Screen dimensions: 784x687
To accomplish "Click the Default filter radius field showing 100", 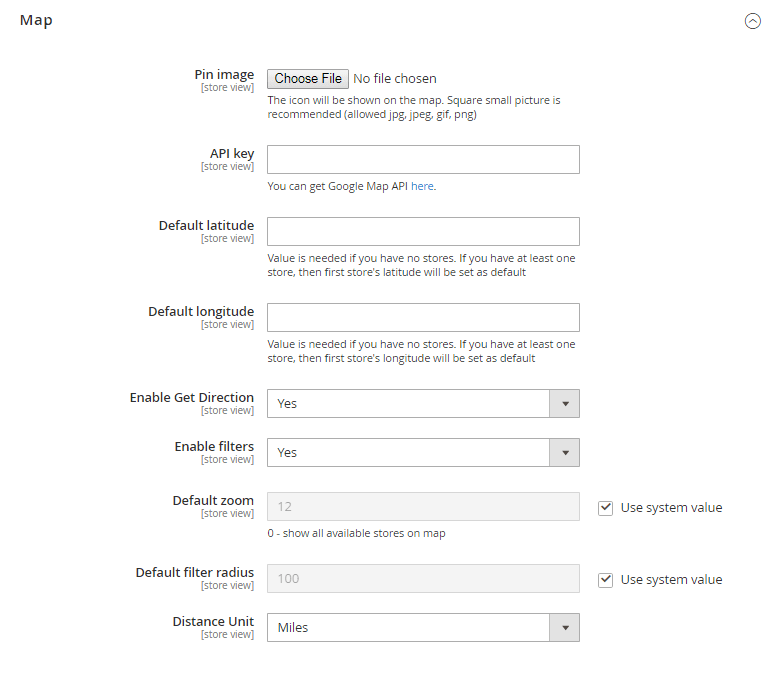I will point(423,579).
